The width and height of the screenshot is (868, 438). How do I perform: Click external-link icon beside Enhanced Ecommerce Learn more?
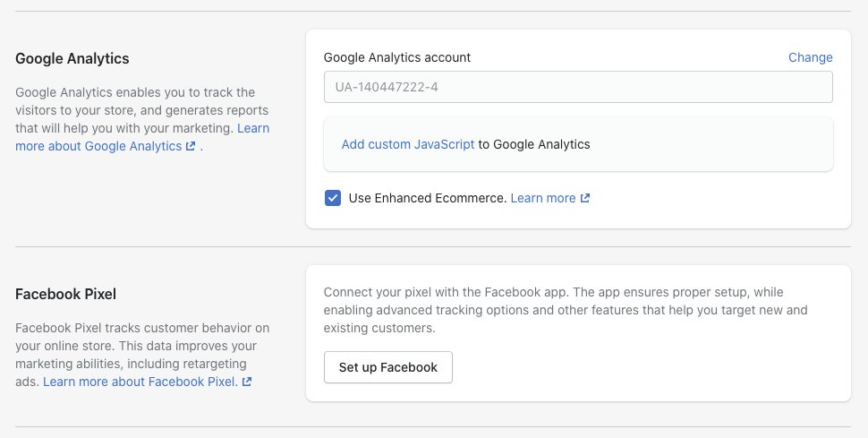pyautogui.click(x=585, y=199)
